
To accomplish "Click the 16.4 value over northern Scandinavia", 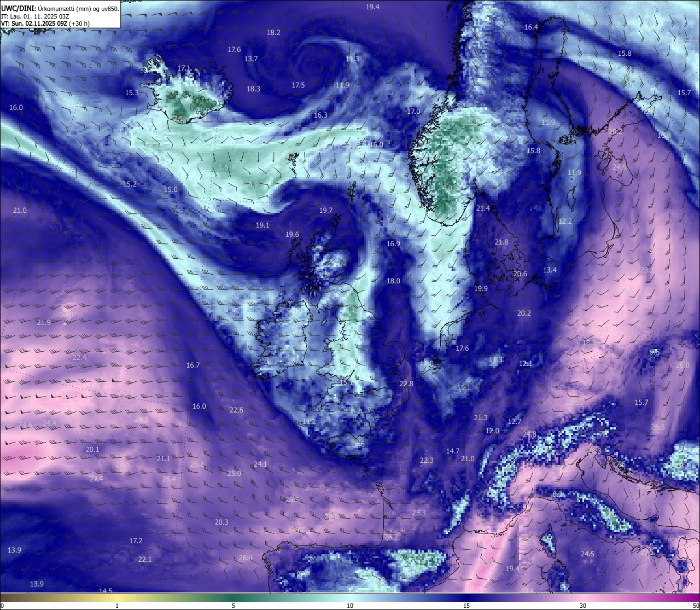I will (x=531, y=27).
